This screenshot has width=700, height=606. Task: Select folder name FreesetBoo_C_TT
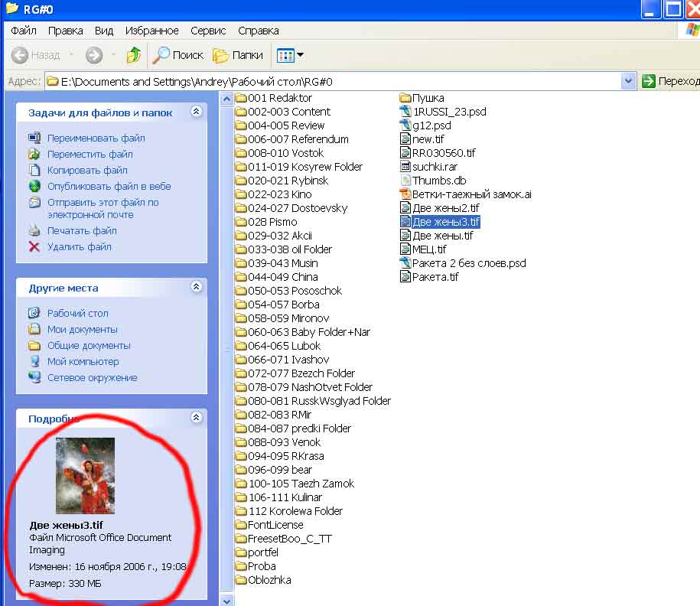(x=290, y=539)
